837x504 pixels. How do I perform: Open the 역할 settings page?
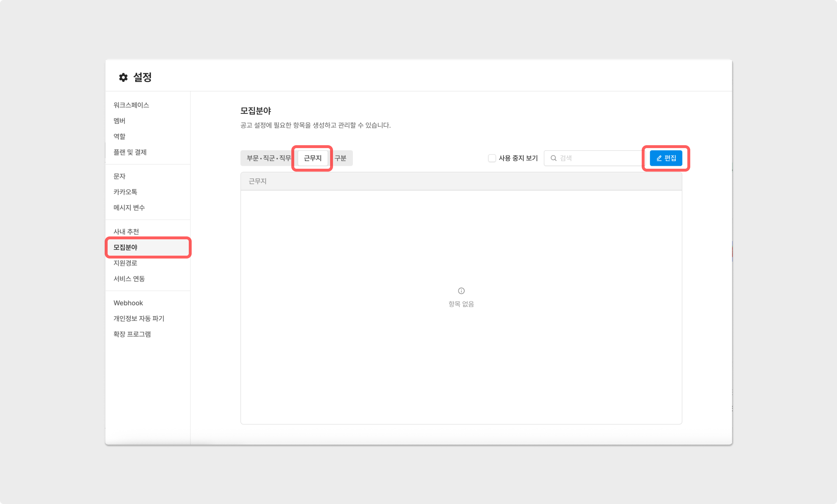(119, 136)
